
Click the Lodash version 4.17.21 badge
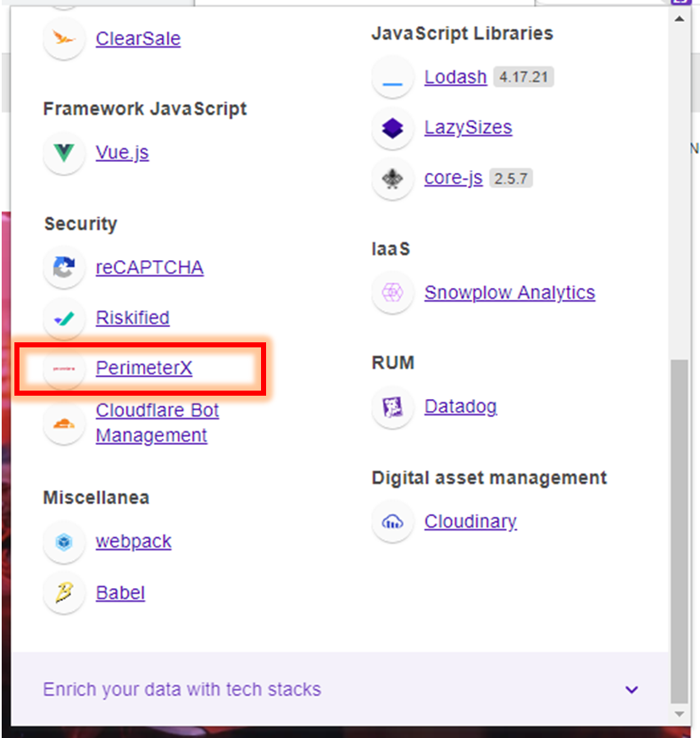(524, 77)
